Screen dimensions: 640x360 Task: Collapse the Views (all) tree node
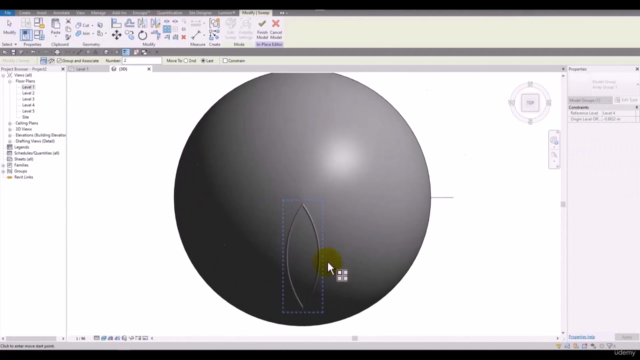click(3, 76)
